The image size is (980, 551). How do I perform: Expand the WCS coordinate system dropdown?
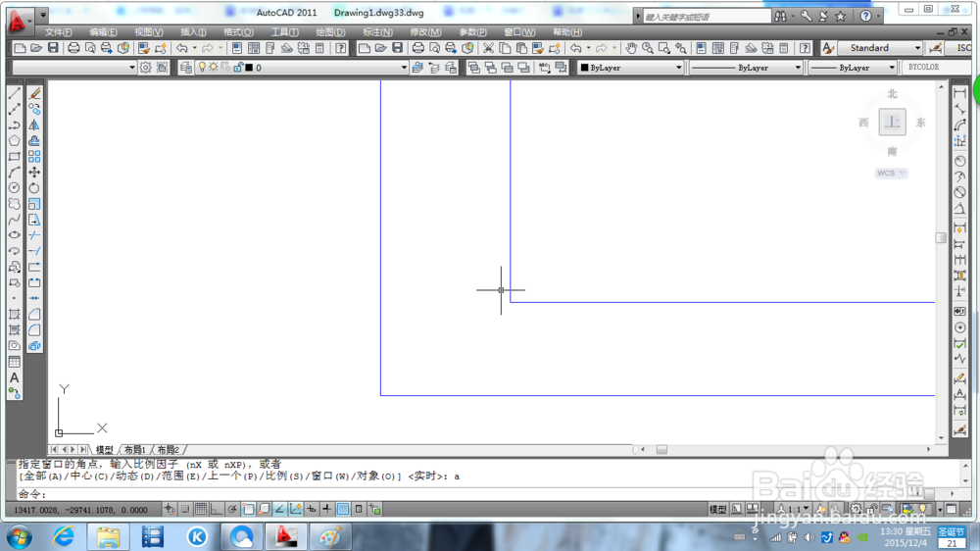pos(902,174)
